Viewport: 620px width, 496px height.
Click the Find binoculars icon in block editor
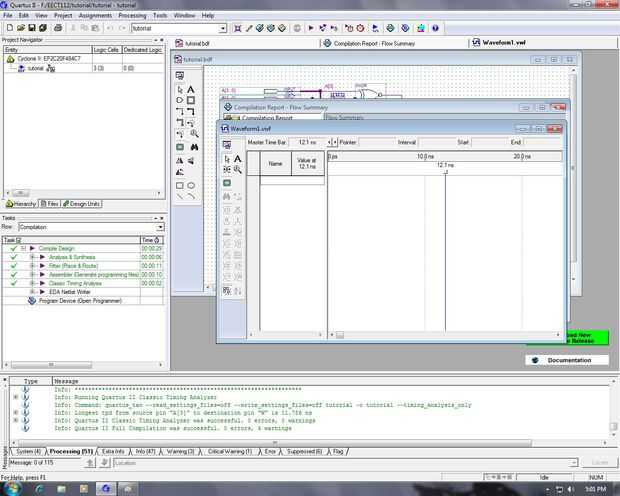(x=194, y=147)
